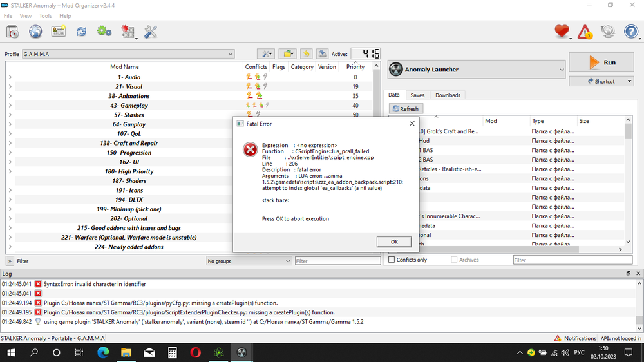The height and width of the screenshot is (362, 644).
Task: Open the profiles ID card icon
Action: coord(59,31)
